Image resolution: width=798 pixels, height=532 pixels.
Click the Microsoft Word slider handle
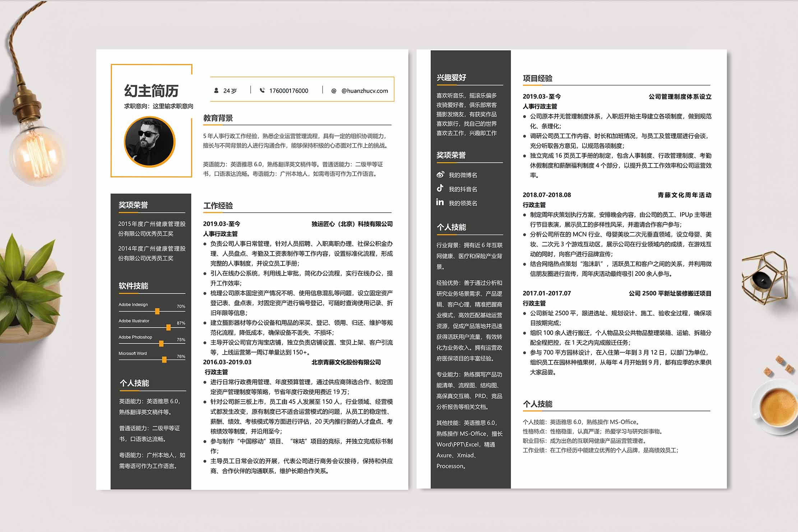pos(164,360)
